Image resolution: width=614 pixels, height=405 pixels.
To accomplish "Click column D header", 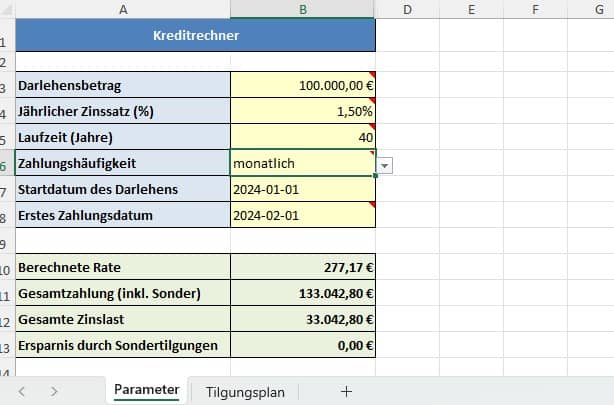I will click(407, 9).
